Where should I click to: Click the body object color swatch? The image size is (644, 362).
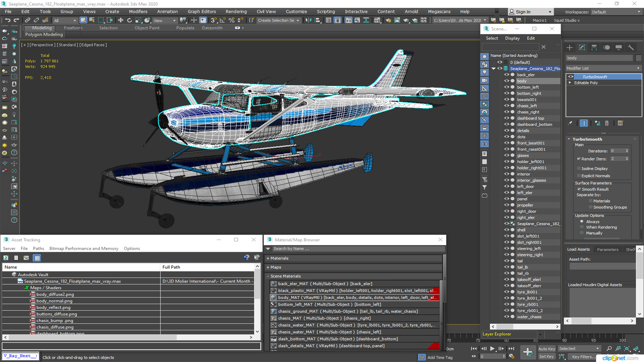tap(638, 58)
